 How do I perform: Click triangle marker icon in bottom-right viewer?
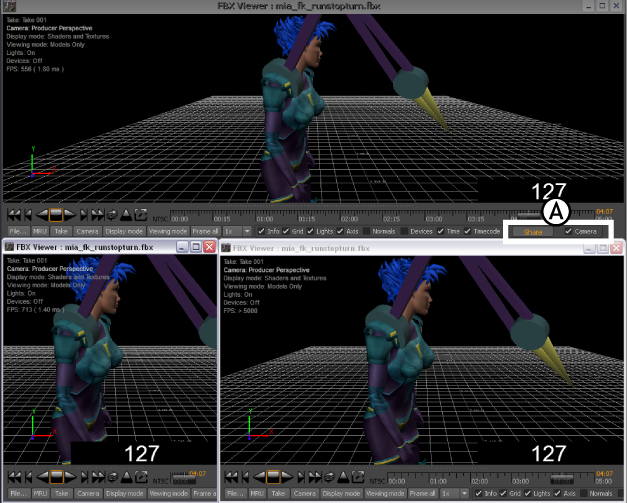pyautogui.click(x=343, y=477)
